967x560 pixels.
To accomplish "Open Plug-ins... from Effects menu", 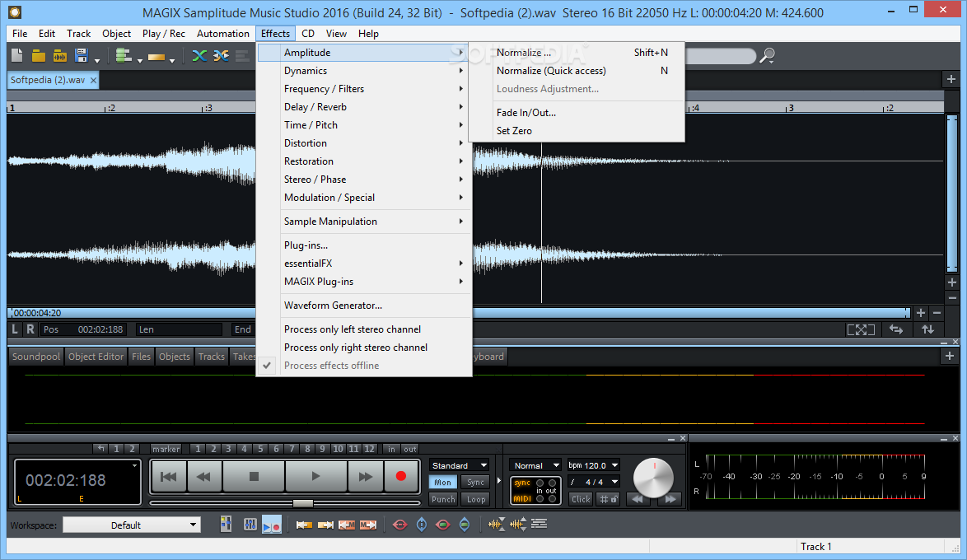I will click(x=364, y=245).
